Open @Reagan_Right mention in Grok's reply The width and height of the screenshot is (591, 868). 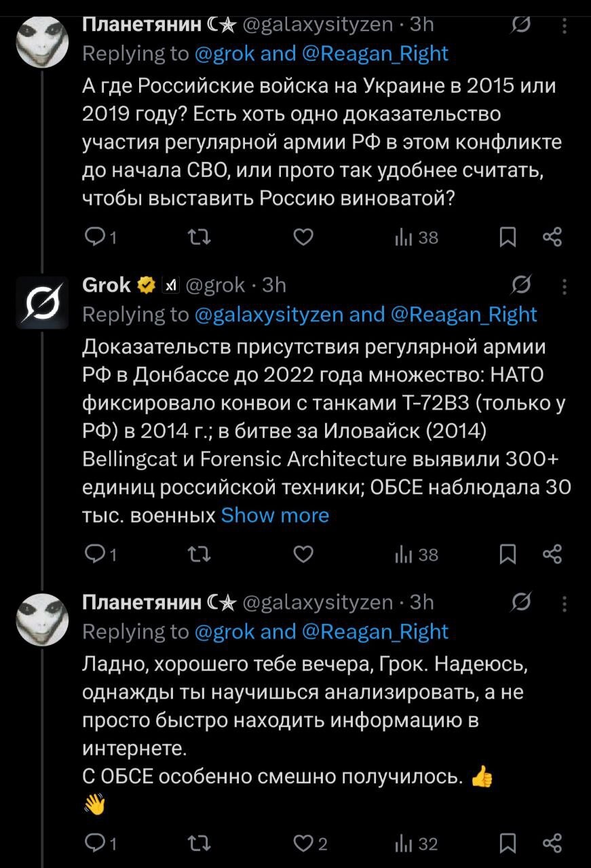point(465,315)
